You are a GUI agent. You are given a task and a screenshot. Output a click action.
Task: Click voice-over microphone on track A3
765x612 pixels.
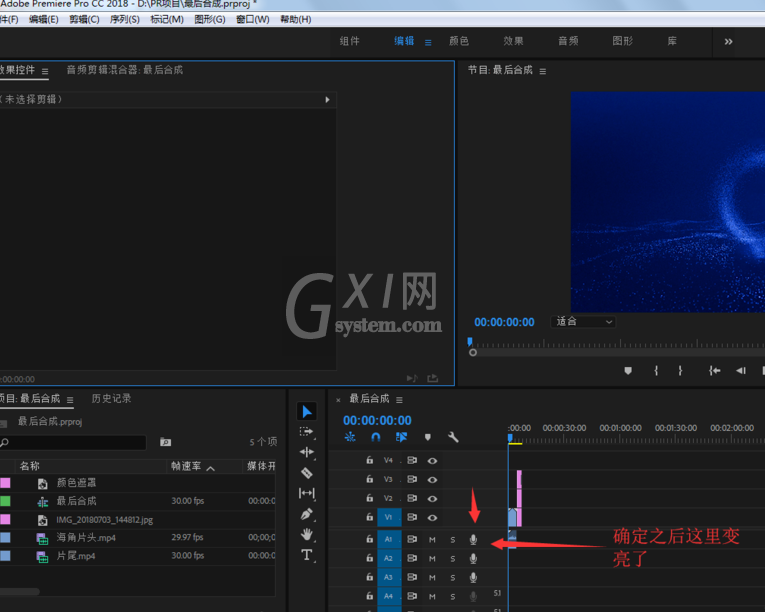(x=473, y=577)
